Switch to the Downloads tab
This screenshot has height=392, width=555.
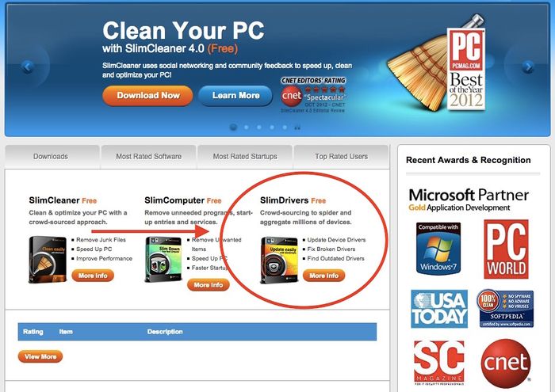click(51, 156)
